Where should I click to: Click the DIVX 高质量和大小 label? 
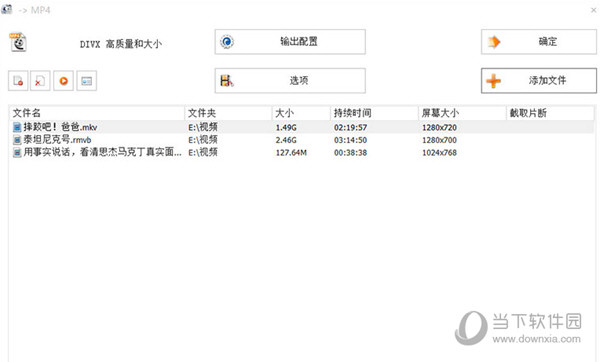click(x=121, y=44)
